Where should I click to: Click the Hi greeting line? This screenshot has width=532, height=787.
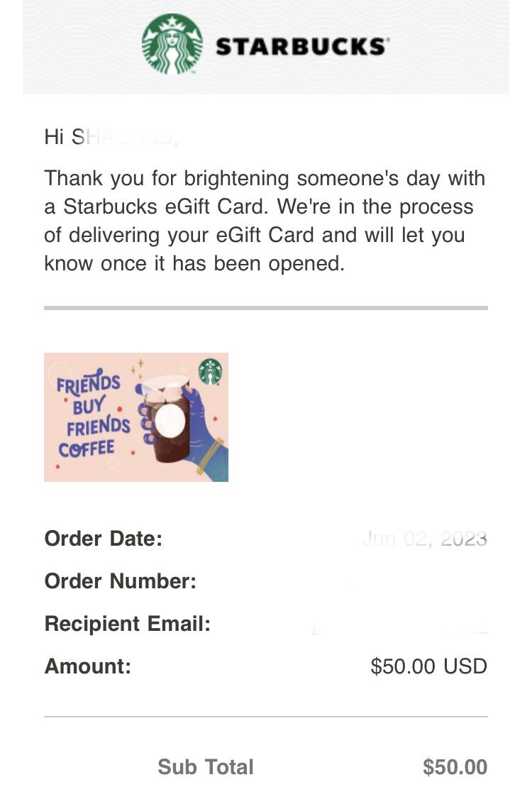click(x=111, y=136)
